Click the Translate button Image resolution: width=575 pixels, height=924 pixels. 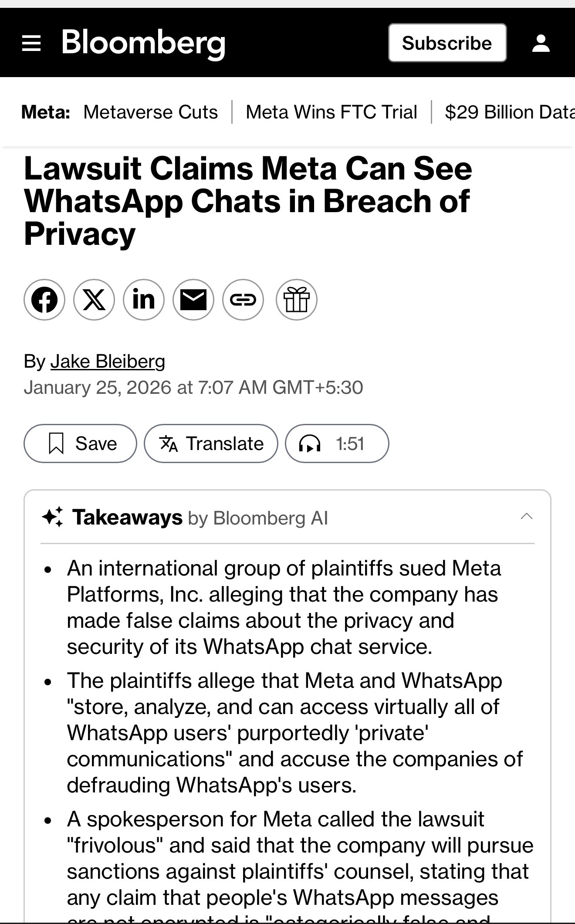tap(211, 443)
